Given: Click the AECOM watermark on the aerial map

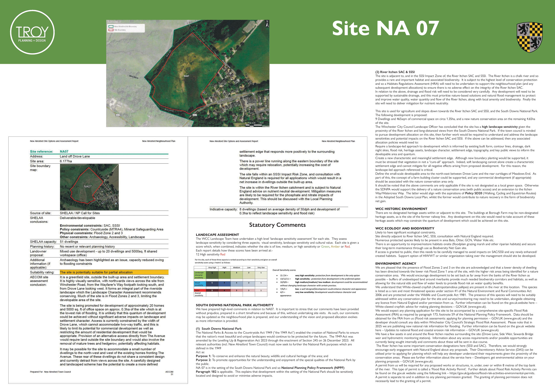Looking at the screenshot, I should click(112, 22).
